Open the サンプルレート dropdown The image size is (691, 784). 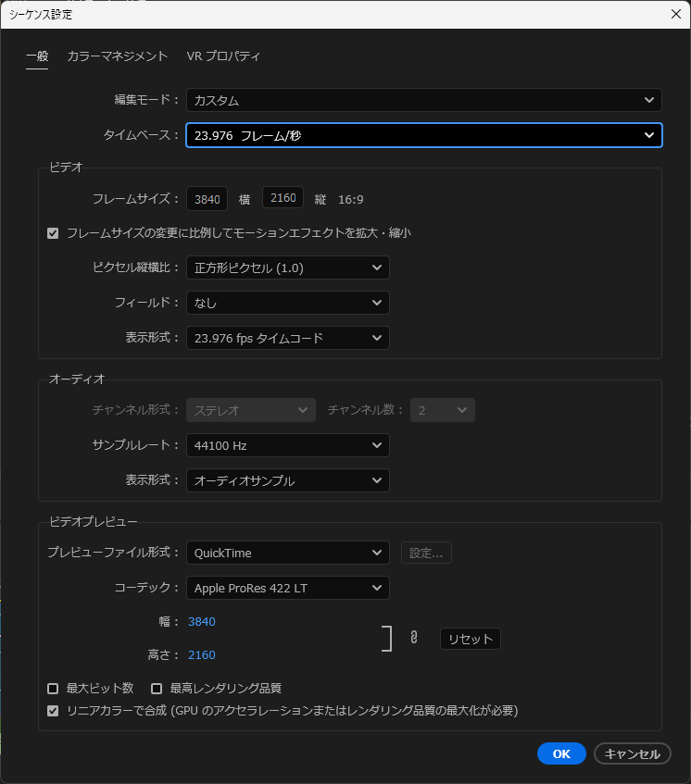pyautogui.click(x=288, y=445)
